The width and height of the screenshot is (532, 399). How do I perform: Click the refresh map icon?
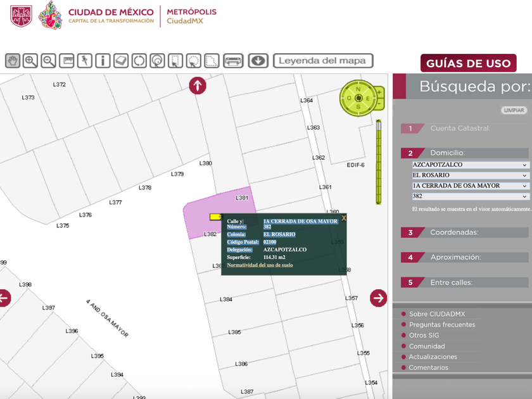tap(139, 61)
